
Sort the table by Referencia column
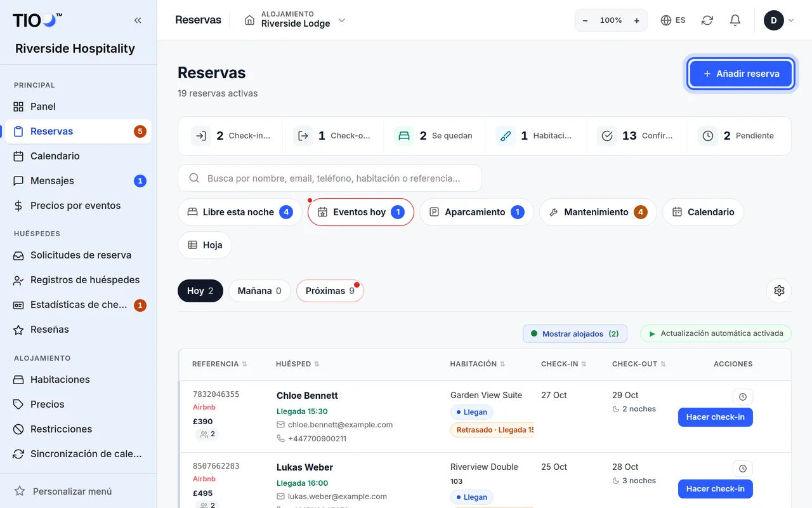coord(219,364)
